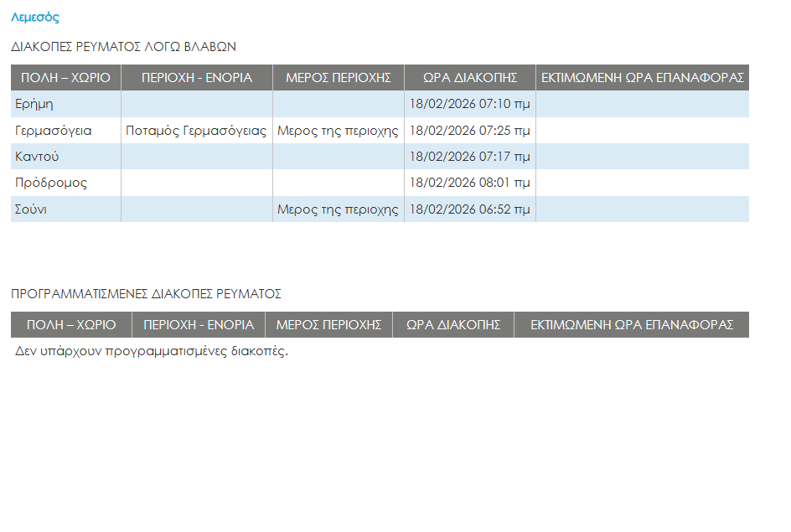Click ΕΚΤΙΜΩΜΕΝΗ ΩΡΑ ΕΠΑΝΑΦΟΡΑΣ header in scheduled outages table
Screen dimensions: 791x532
point(631,325)
